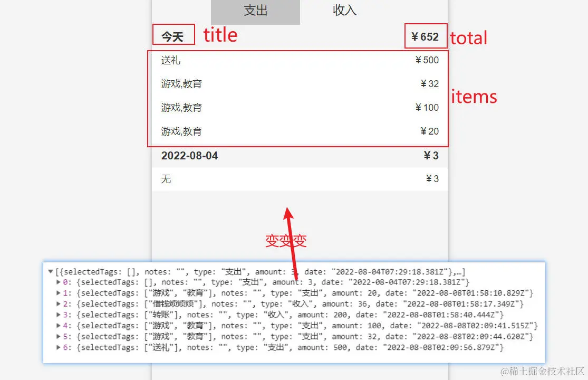Open the 送礼 expense record
The height and width of the screenshot is (380, 588).
(300, 60)
